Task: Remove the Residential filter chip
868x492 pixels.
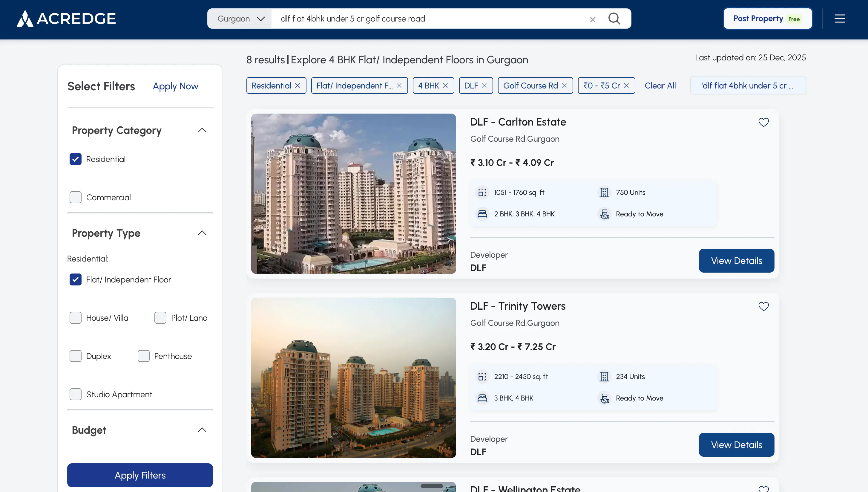Action: [297, 85]
